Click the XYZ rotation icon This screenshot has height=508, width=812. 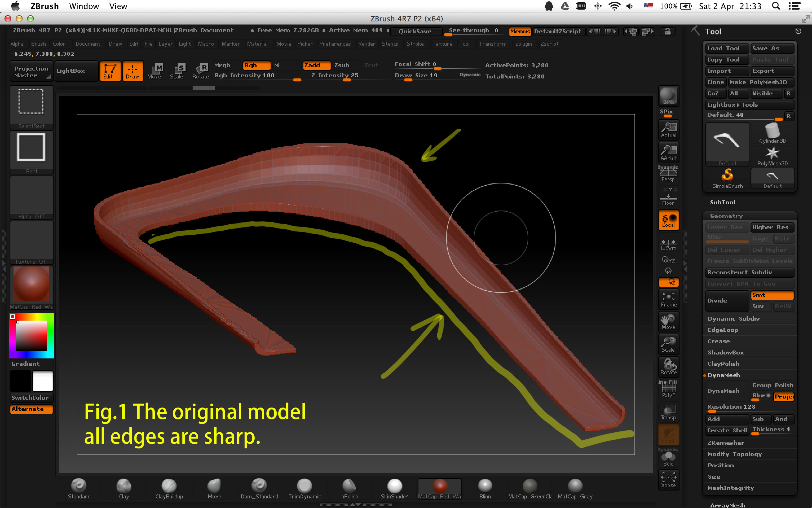(668, 260)
